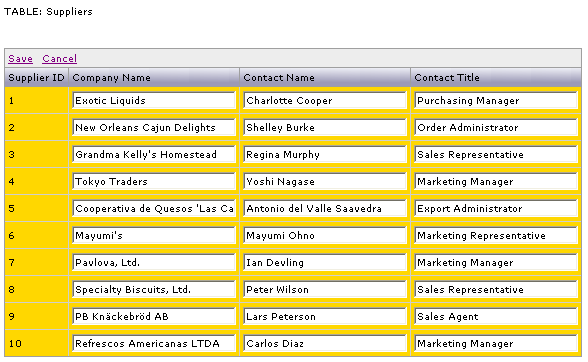Edit the Charlotte Cooper contact field
Screen dimensions: 588x362
(325, 101)
